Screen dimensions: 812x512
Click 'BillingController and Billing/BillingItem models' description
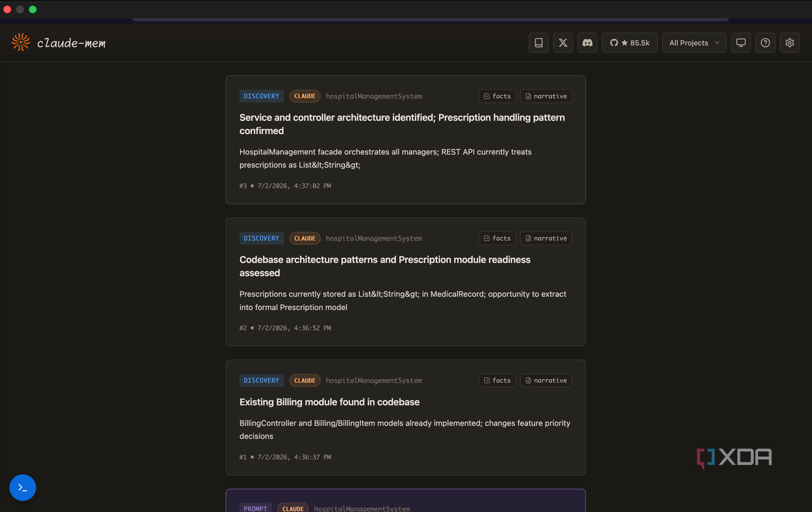click(405, 429)
